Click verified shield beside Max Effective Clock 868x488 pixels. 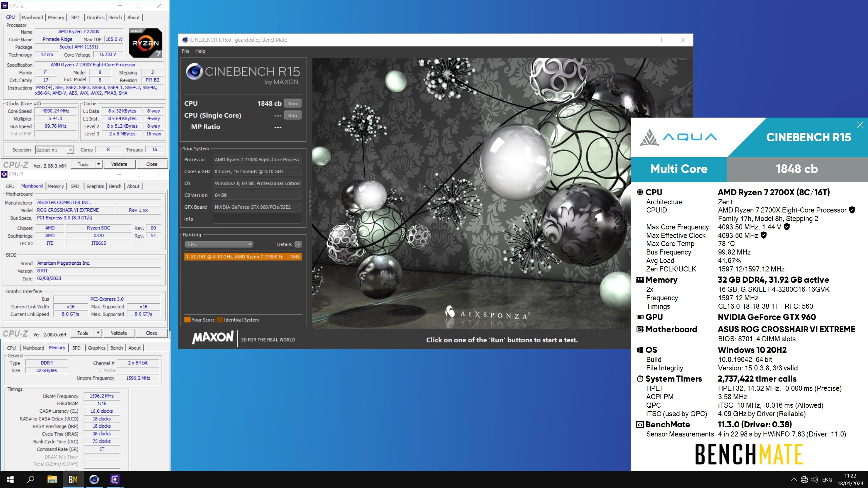coord(764,235)
